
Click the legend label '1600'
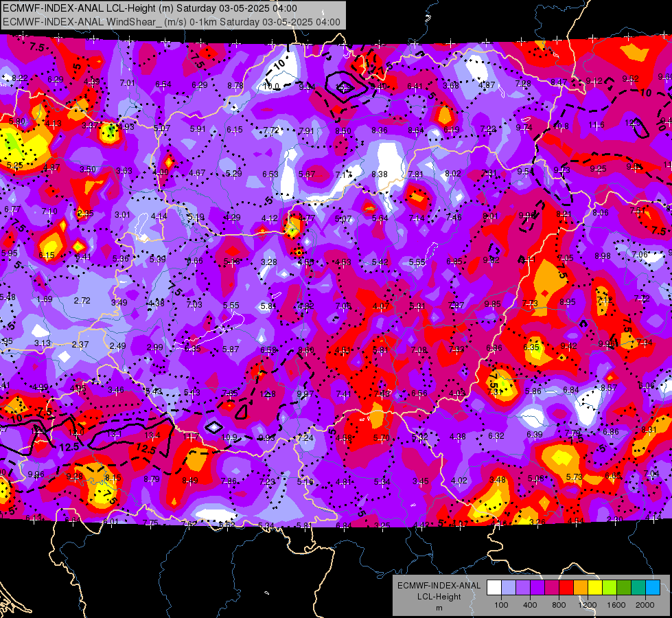(x=616, y=605)
